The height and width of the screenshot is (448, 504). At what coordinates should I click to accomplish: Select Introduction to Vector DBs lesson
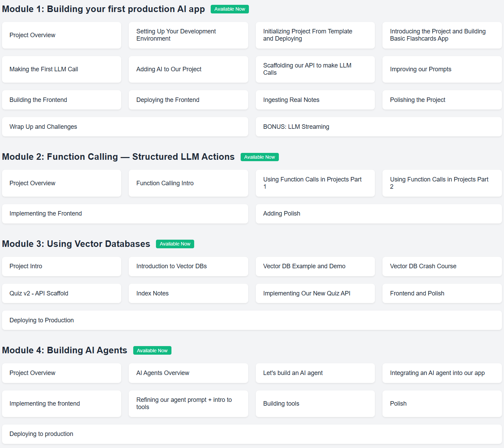188,267
